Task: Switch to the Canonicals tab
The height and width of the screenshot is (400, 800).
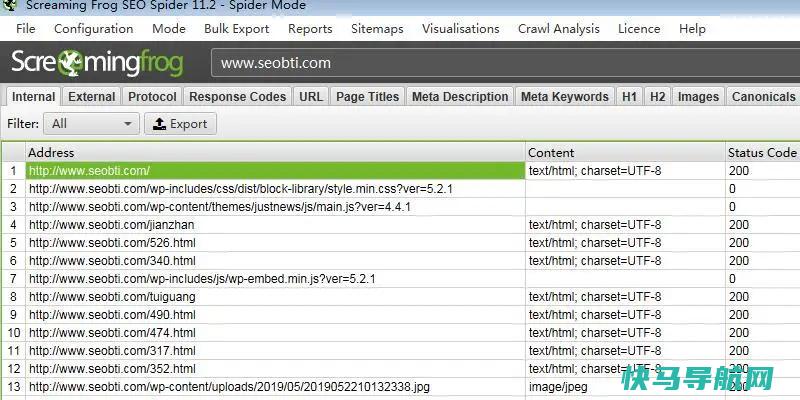Action: 763,96
